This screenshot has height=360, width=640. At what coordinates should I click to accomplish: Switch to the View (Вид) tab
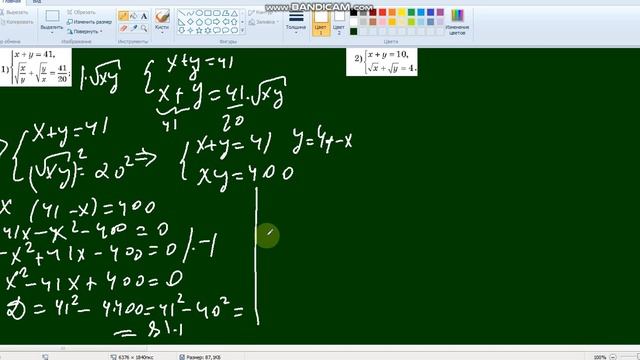(37, 2)
